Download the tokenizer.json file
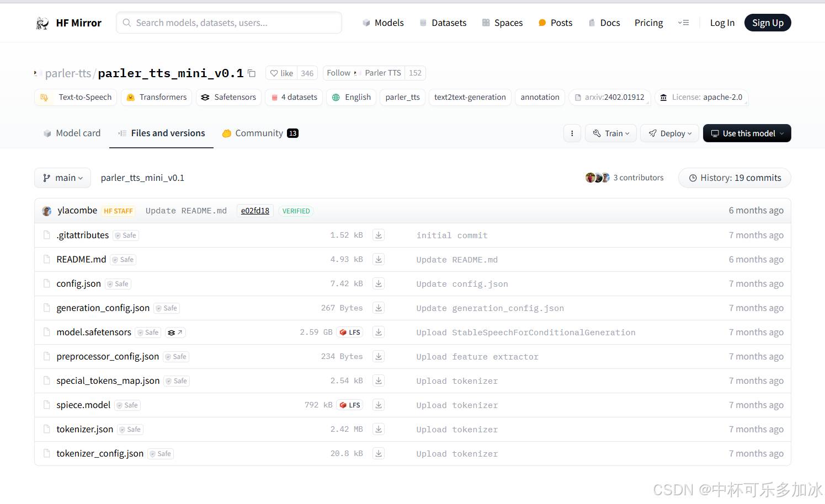The image size is (825, 504). point(379,429)
